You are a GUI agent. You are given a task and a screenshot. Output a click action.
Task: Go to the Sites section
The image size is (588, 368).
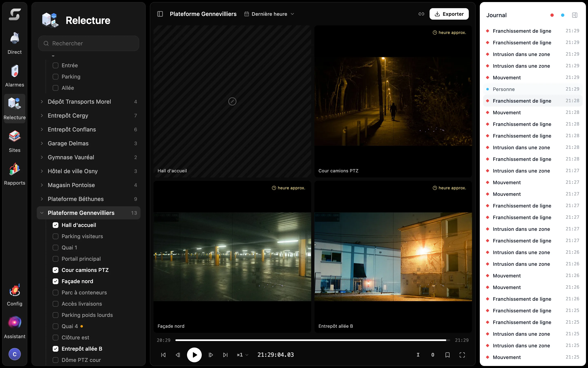click(14, 141)
